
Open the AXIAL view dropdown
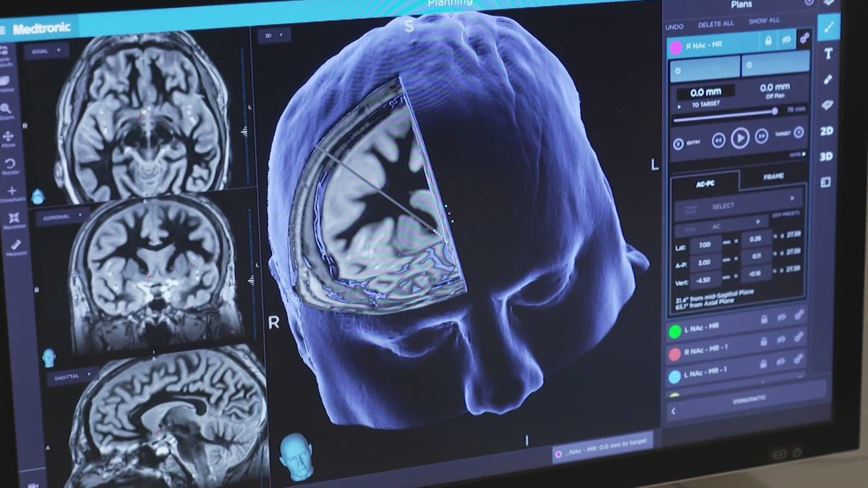pos(46,51)
